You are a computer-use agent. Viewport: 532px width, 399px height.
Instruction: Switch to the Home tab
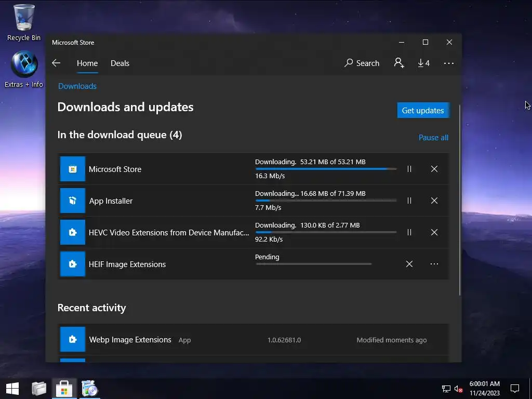87,63
